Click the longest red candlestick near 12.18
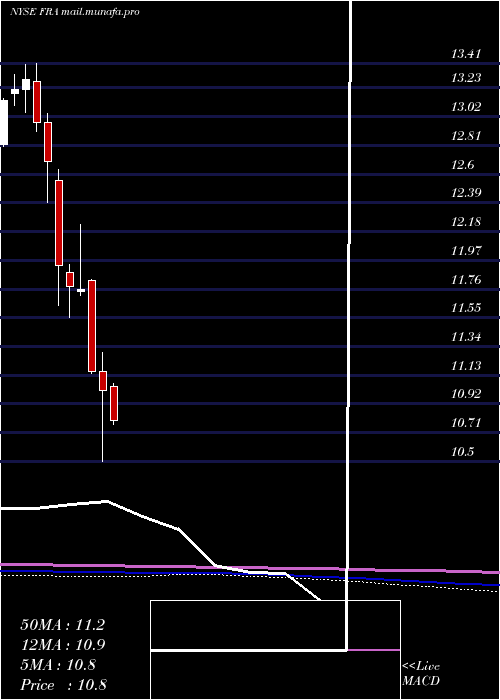500x700 pixels. (x=59, y=223)
